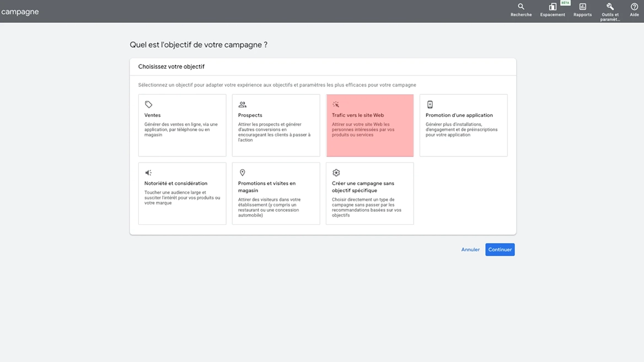Click the Continuer button
644x362 pixels.
coord(500,250)
